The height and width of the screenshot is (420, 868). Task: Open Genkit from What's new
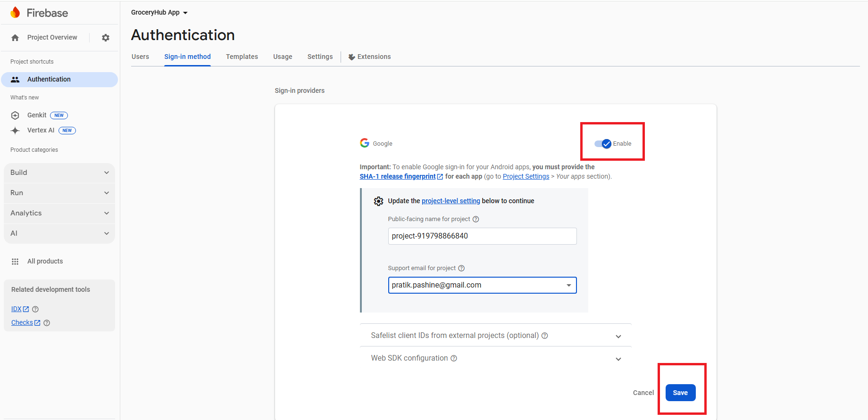coord(37,115)
